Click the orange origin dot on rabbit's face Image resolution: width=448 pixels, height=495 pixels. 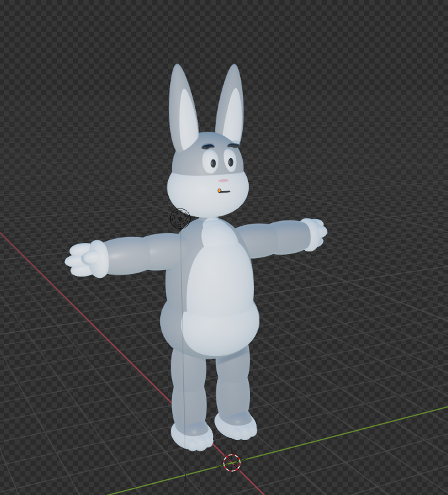(x=220, y=191)
